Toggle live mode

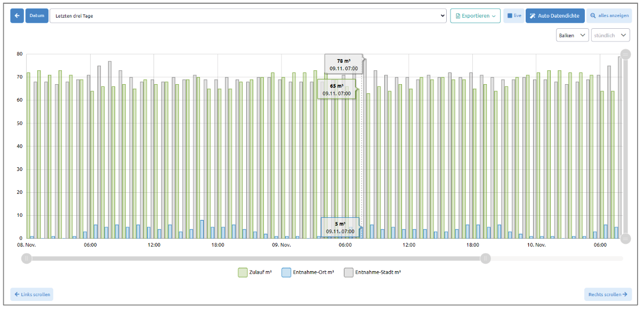point(514,16)
